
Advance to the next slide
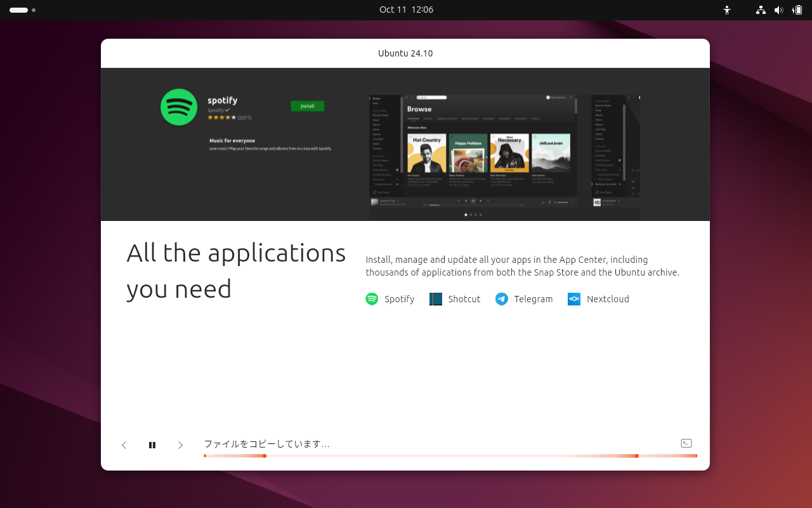[180, 444]
